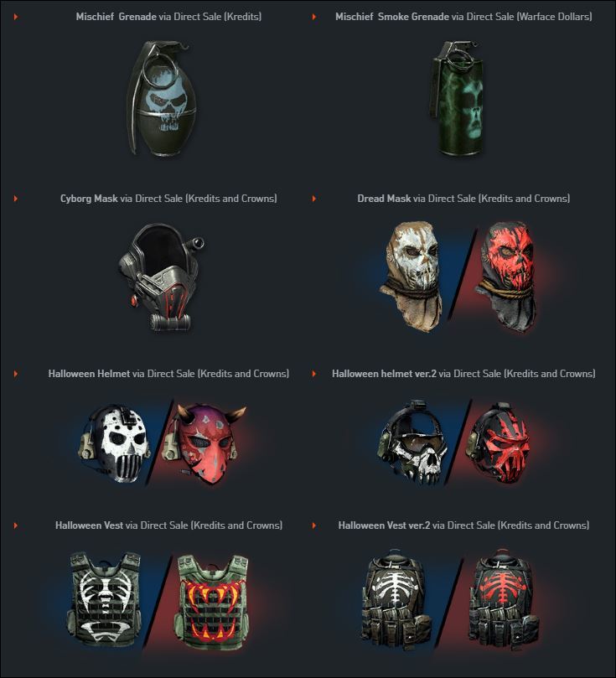Click the Halloween Helmet heading text
This screenshot has width=616, height=678.
pos(89,374)
